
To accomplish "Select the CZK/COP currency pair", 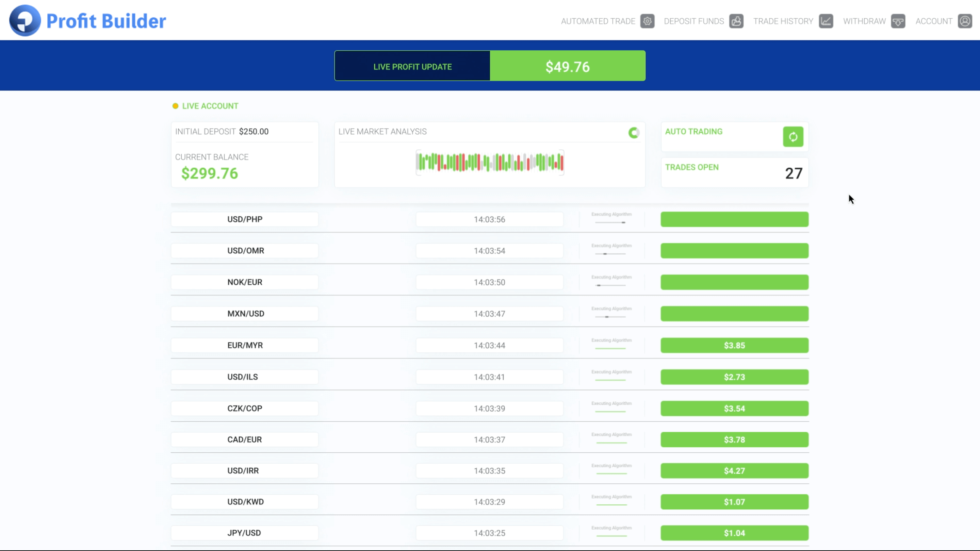I will click(x=245, y=409).
